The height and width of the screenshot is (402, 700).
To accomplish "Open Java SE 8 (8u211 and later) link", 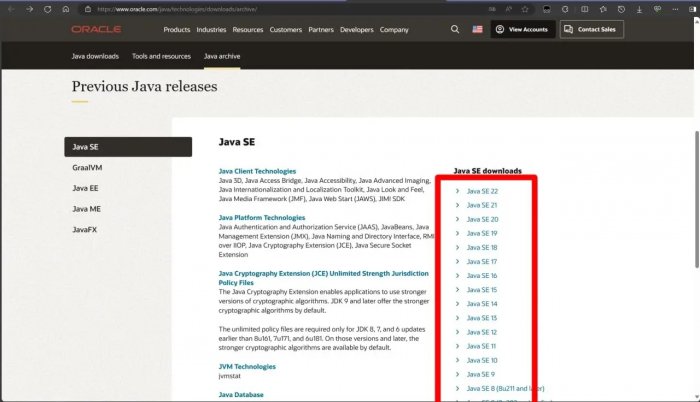I will point(505,389).
